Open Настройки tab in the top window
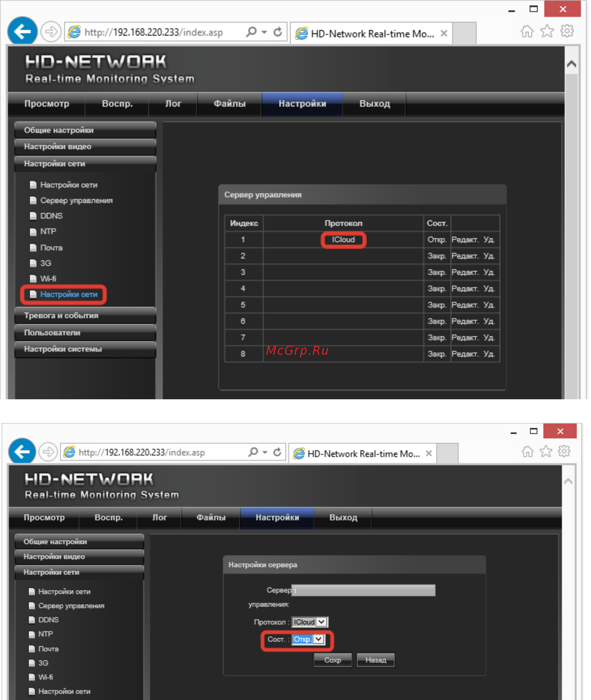Image resolution: width=591 pixels, height=700 pixels. tap(302, 104)
